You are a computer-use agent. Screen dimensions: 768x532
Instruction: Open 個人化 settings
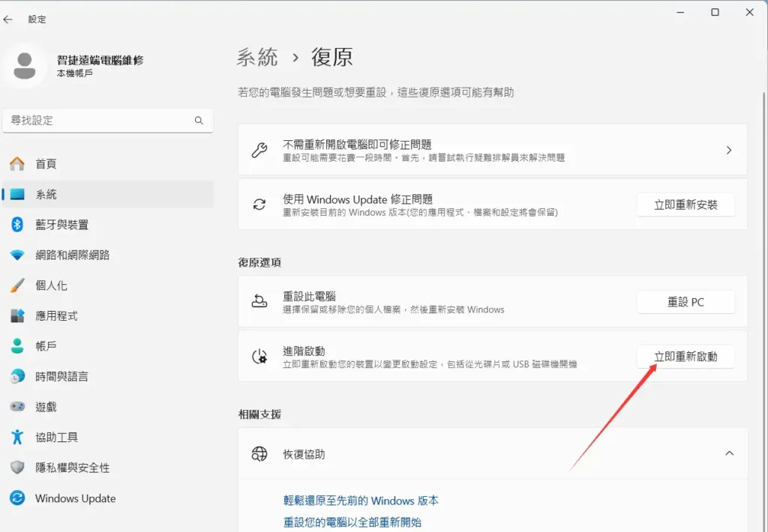point(108,285)
